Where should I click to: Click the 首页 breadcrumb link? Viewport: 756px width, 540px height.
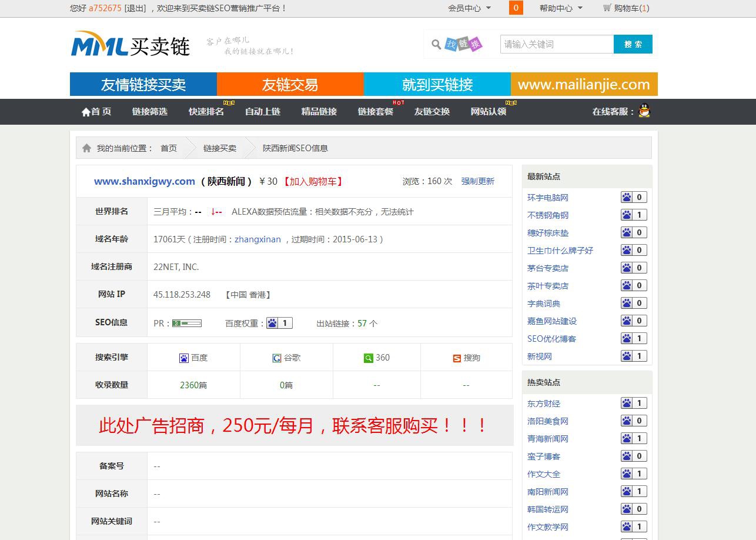(x=169, y=148)
